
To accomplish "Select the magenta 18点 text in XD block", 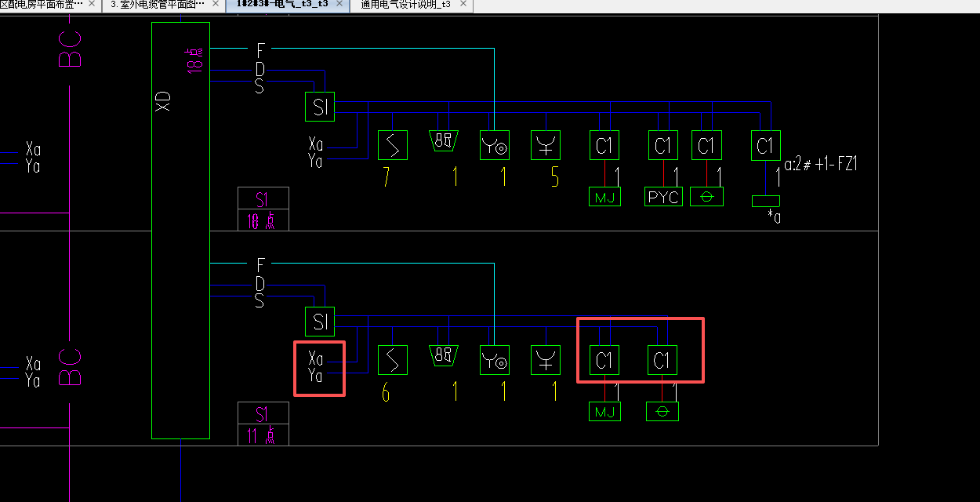I will pos(196,60).
